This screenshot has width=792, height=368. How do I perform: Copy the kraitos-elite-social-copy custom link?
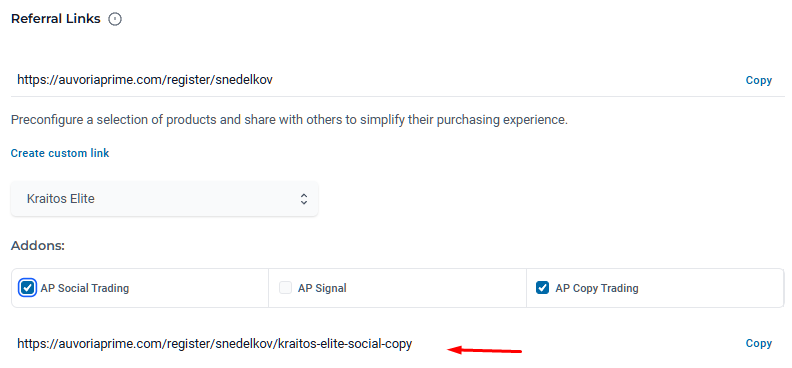759,343
